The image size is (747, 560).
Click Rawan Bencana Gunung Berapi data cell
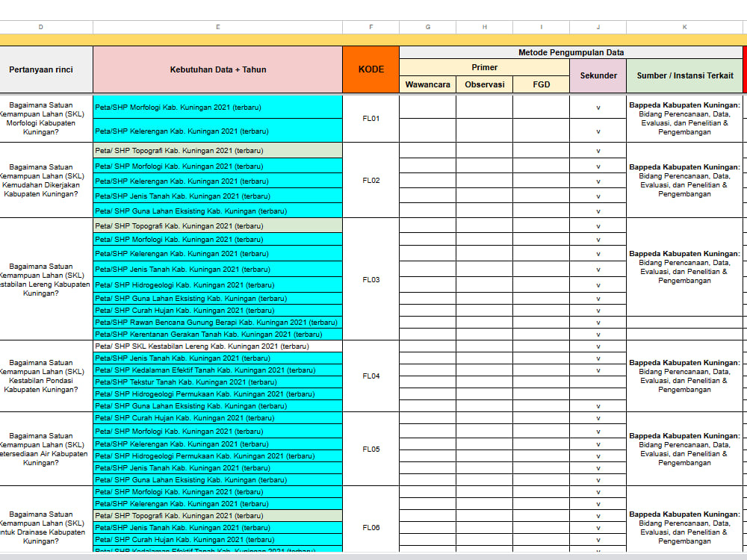pyautogui.click(x=217, y=323)
